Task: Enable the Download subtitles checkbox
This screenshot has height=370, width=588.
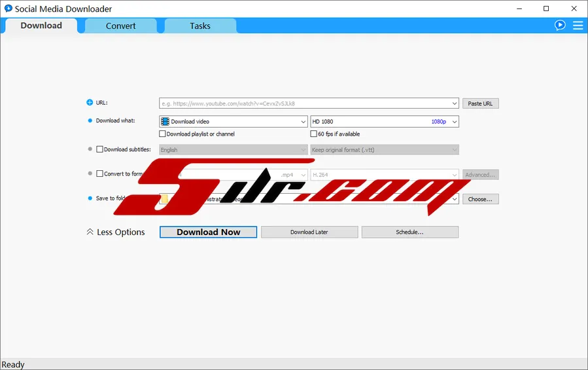Action: point(99,149)
